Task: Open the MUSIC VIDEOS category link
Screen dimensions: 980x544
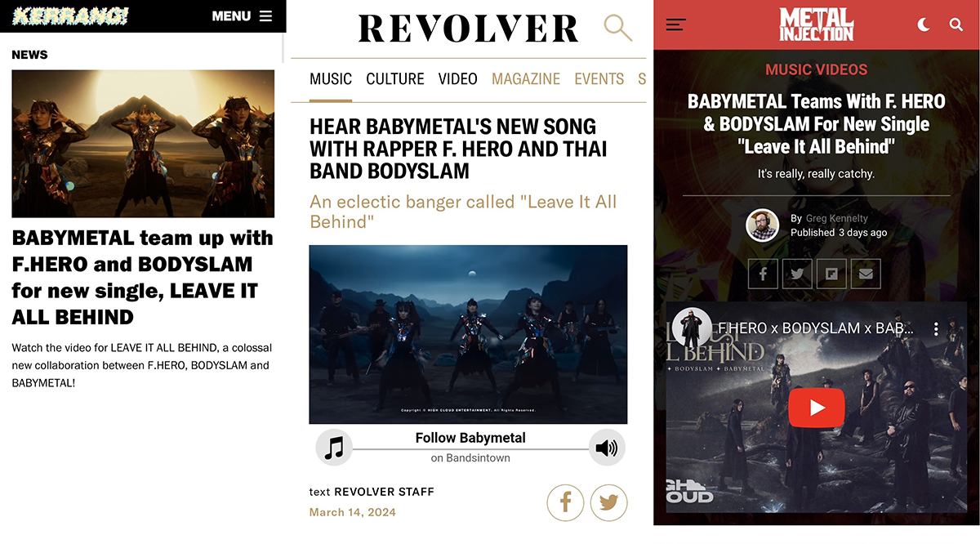Action: 817,69
